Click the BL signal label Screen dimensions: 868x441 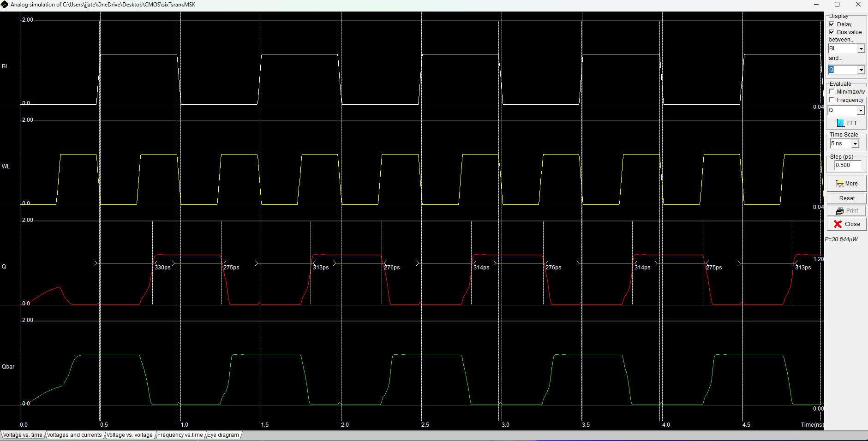tap(6, 66)
